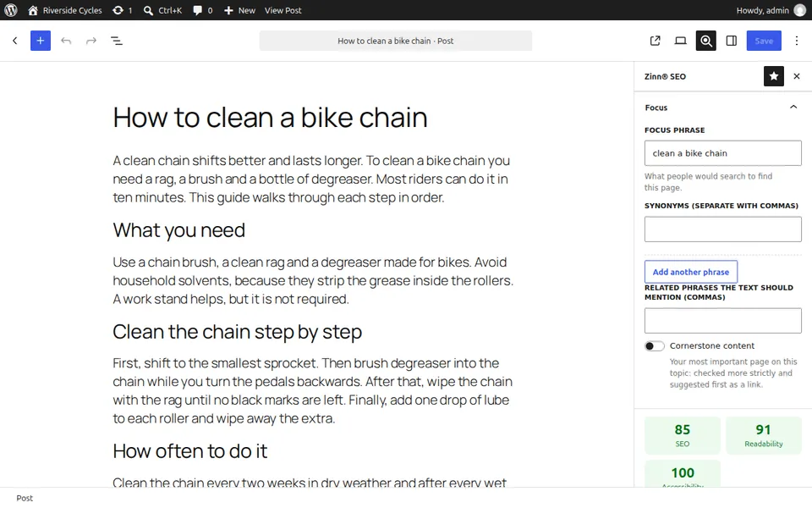Open the block inserter plus button
812x508 pixels.
(x=41, y=41)
